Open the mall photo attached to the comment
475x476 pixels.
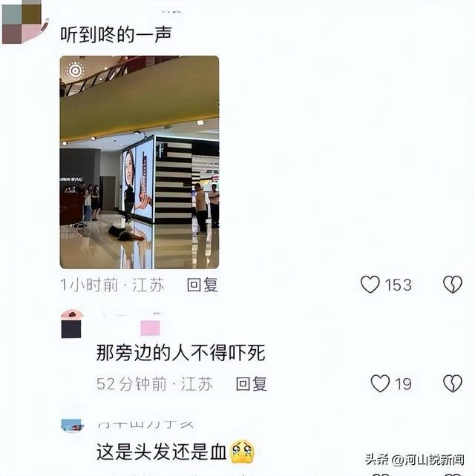(x=140, y=162)
